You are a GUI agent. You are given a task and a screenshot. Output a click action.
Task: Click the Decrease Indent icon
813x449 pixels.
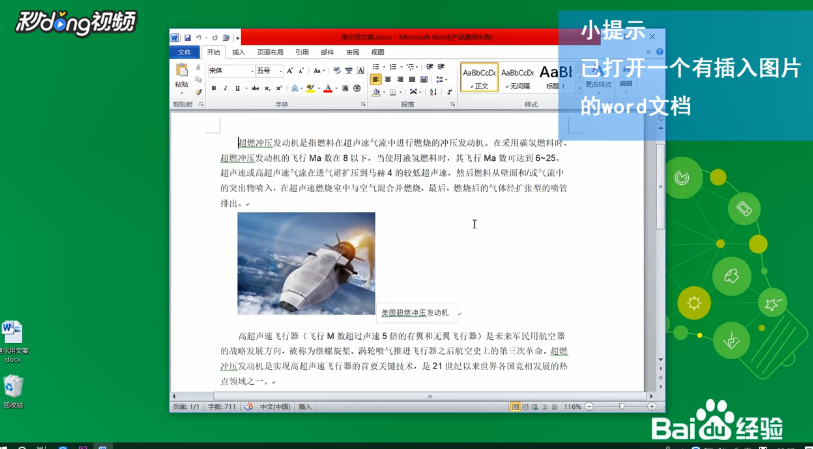(x=429, y=66)
